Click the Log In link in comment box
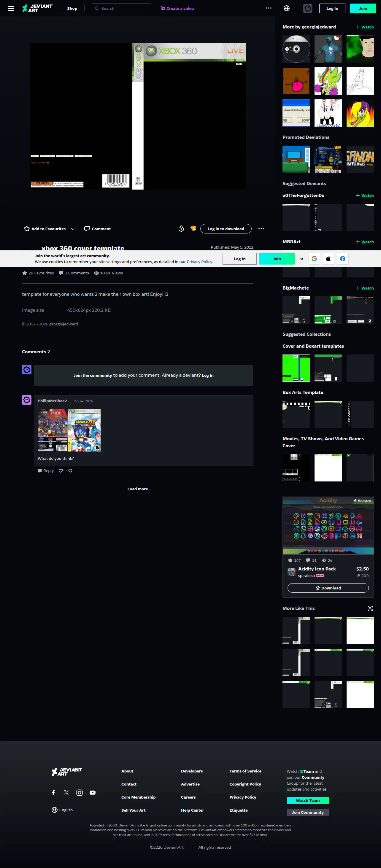Screen dimensions: 381x868 (x=207, y=375)
